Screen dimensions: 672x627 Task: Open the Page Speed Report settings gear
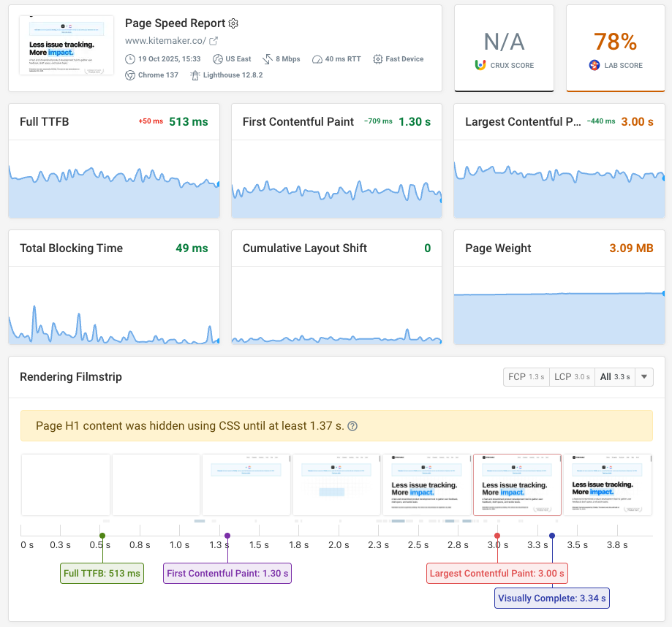coord(233,23)
